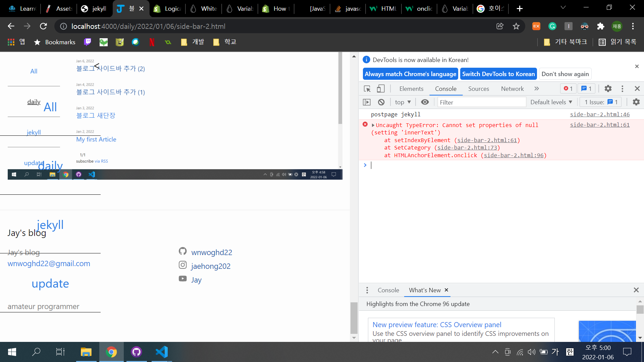Viewport: 644px width, 362px height.
Task: Click the page's vertical scrollbar thumb
Action: point(354,318)
